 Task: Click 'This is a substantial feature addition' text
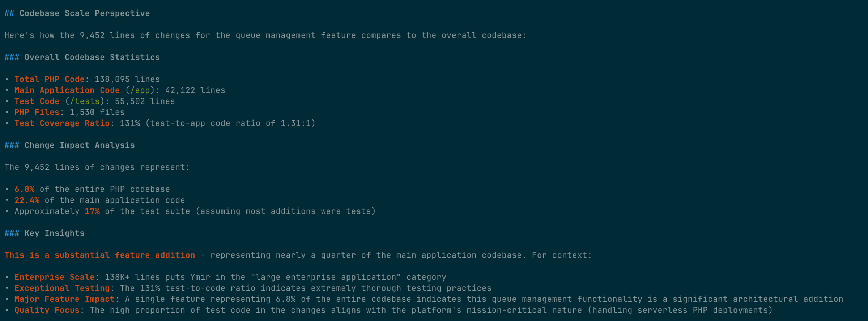click(x=100, y=255)
